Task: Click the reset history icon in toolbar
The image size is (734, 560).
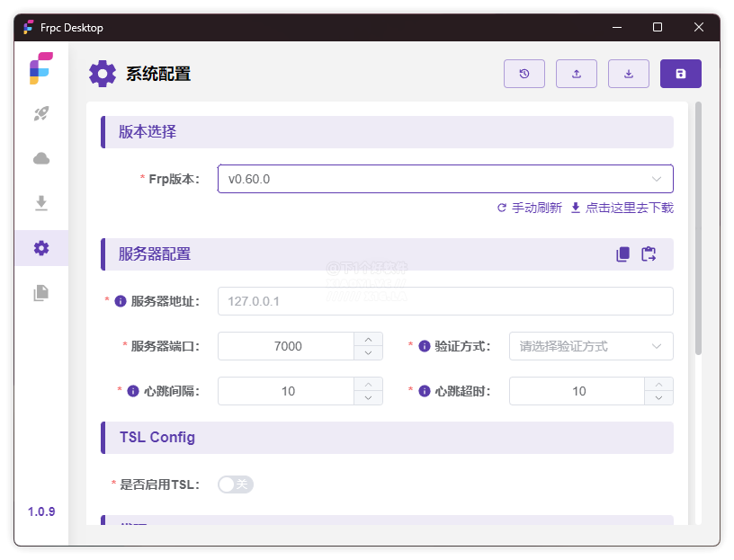Action: 524,74
